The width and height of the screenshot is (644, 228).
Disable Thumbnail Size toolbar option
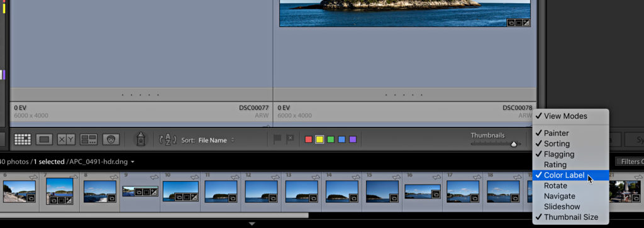click(x=570, y=217)
